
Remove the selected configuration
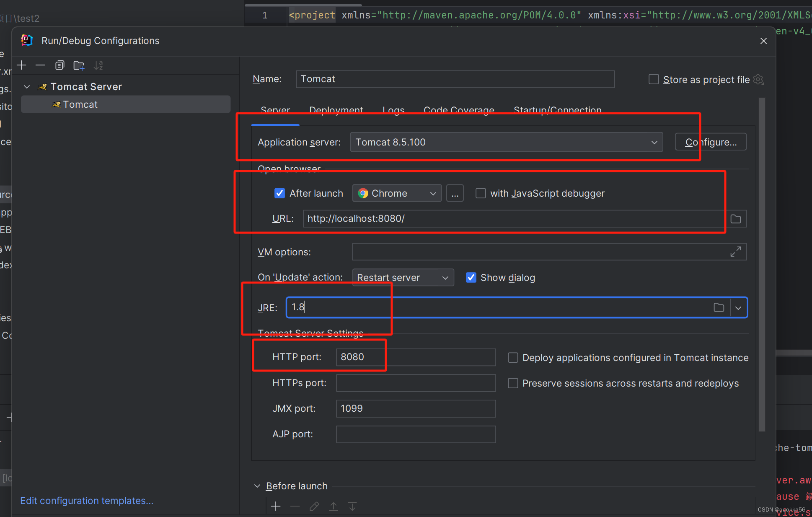point(40,65)
